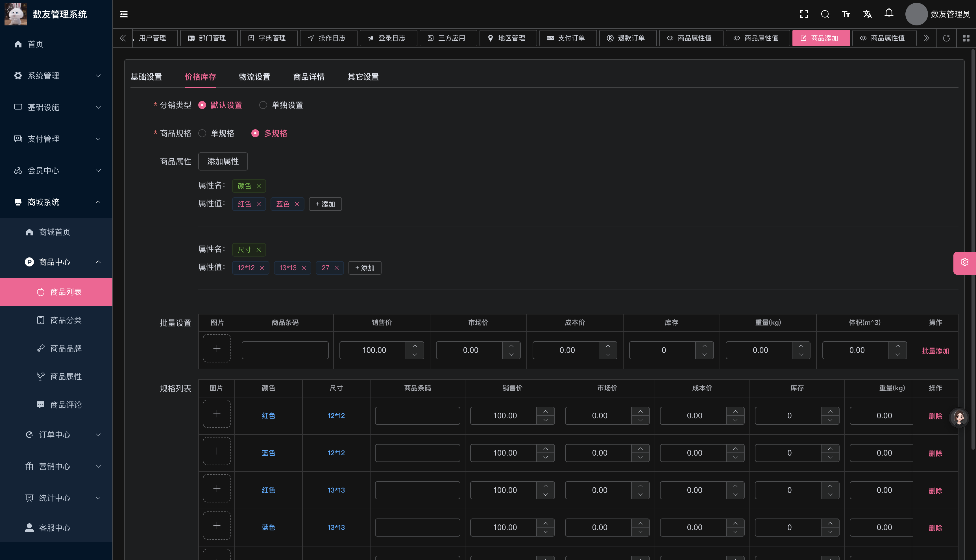Remove the 尺寸 attribute name tag
This screenshot has height=560, width=976.
[258, 250]
